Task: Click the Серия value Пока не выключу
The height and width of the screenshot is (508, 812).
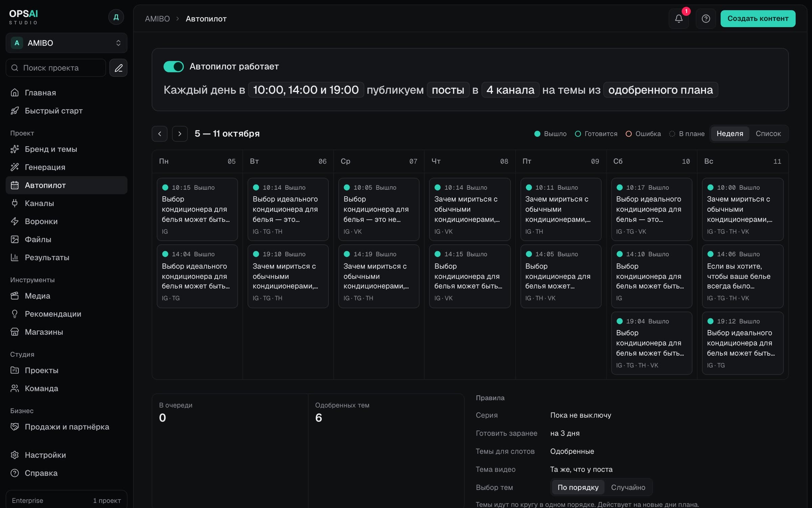Action: pos(581,415)
